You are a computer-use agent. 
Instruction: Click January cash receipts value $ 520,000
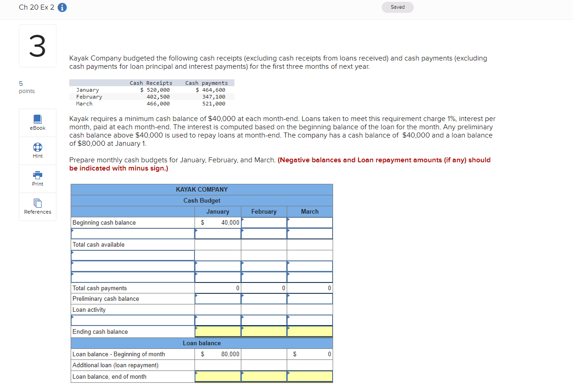tap(155, 90)
